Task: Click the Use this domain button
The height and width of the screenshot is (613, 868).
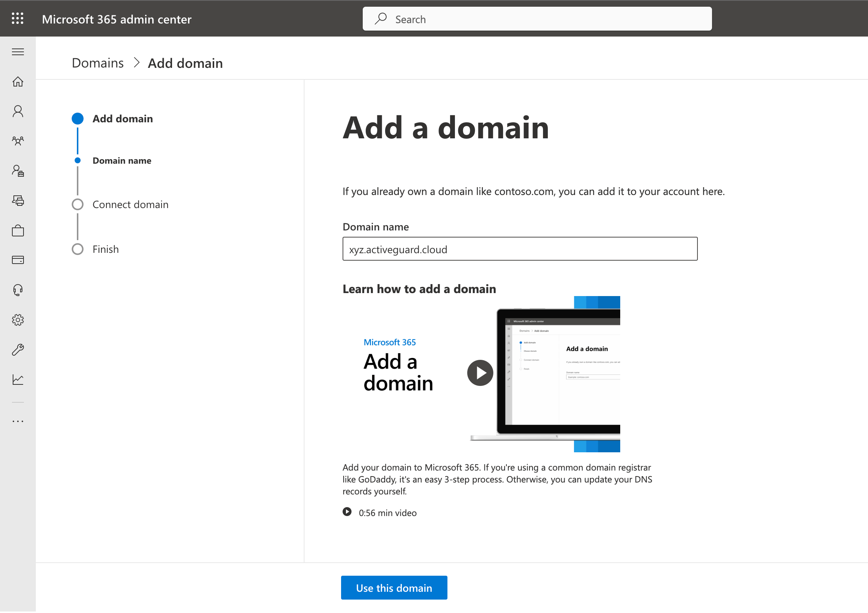Action: (x=394, y=588)
